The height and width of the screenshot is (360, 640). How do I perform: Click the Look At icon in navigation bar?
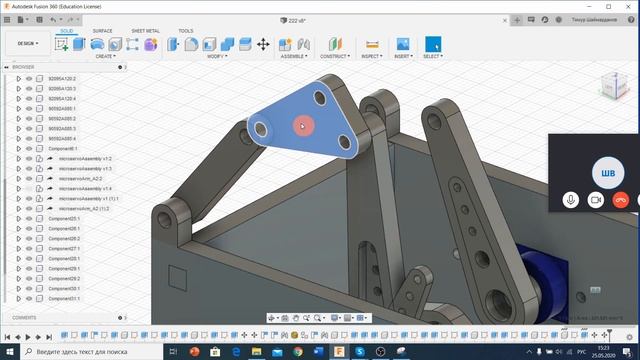click(285, 318)
